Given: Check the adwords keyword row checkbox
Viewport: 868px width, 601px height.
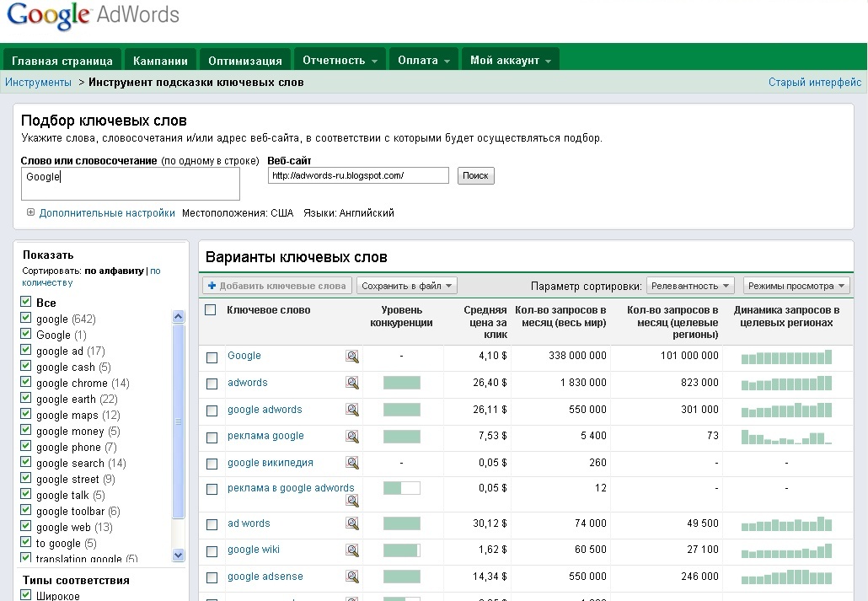Looking at the screenshot, I should (212, 384).
